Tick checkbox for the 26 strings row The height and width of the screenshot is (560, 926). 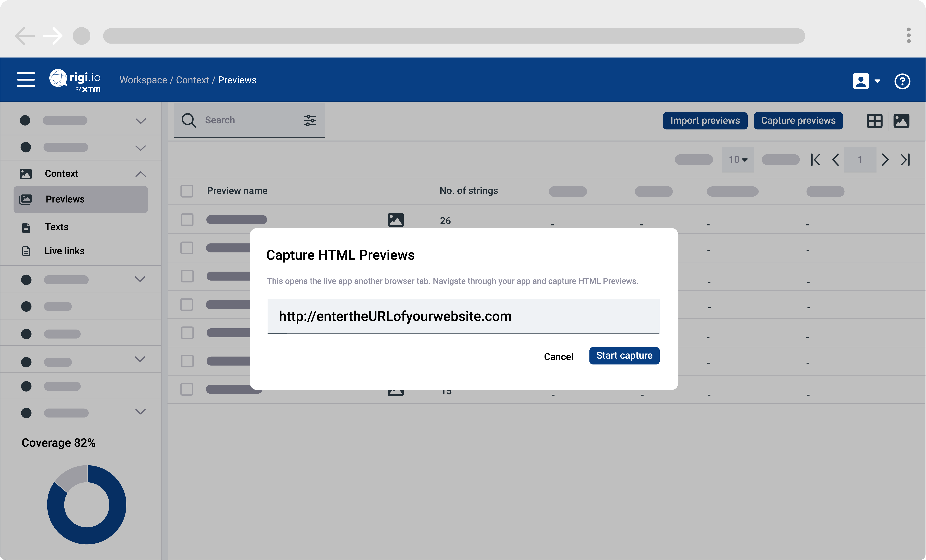187,220
